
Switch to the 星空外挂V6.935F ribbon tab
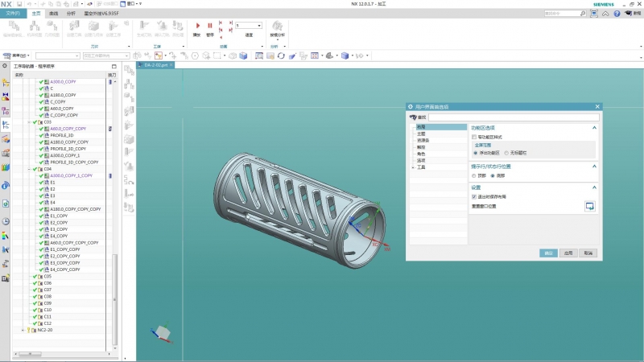[x=101, y=14]
